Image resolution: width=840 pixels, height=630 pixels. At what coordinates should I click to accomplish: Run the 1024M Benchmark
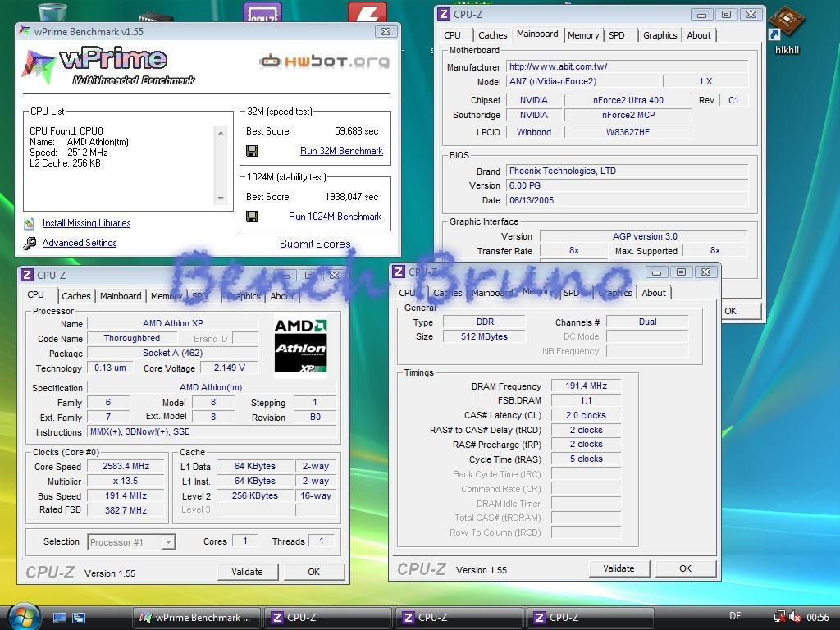[335, 217]
